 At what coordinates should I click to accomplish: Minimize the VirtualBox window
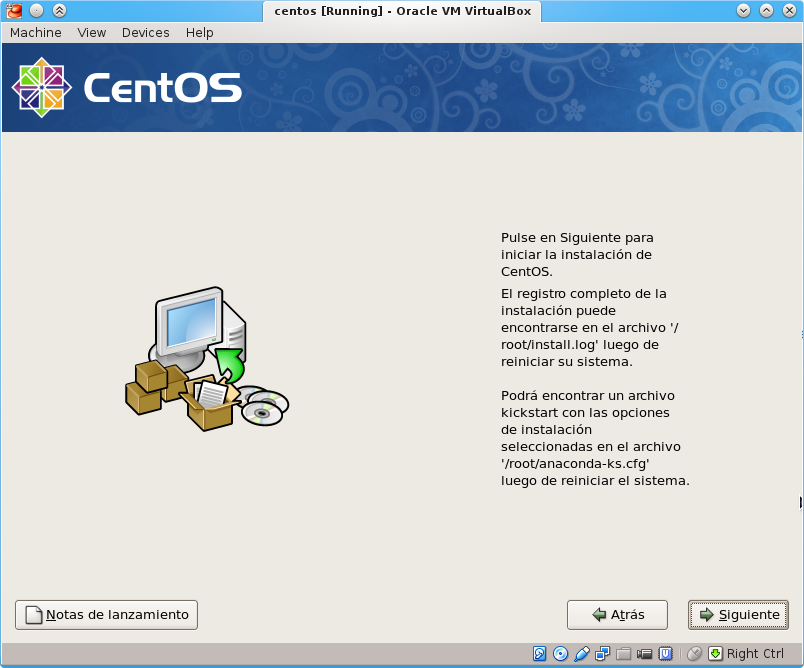pyautogui.click(x=743, y=10)
